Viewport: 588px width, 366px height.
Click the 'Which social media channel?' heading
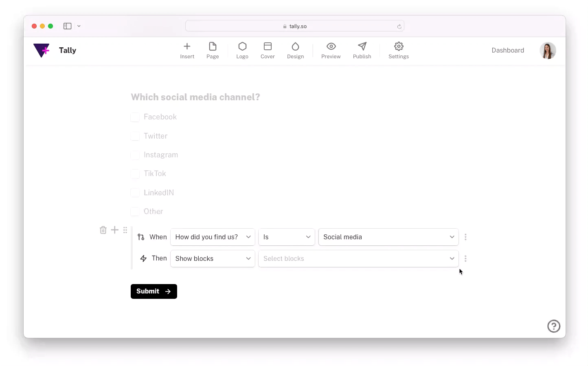coord(195,97)
